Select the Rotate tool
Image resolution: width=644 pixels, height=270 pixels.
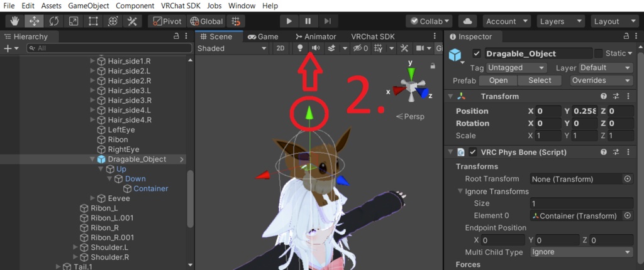click(x=54, y=21)
